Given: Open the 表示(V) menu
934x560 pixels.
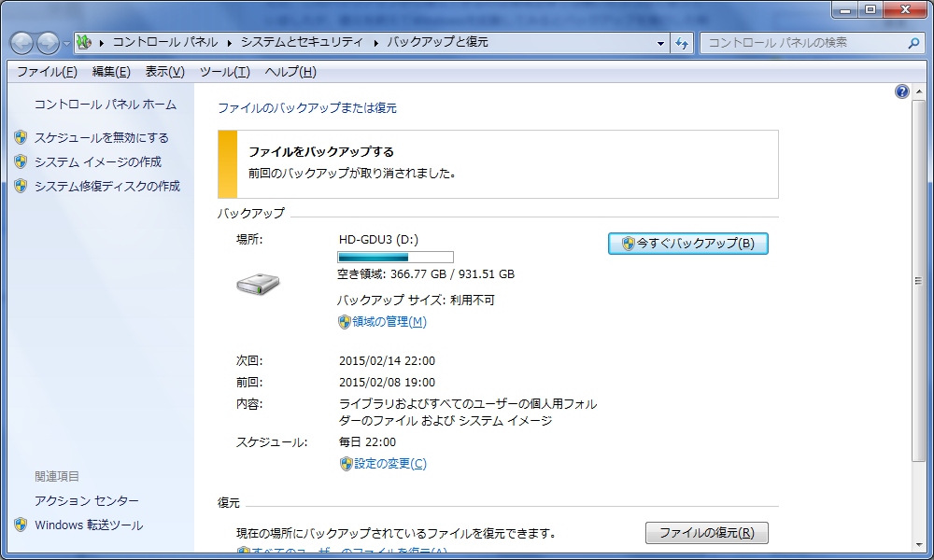Looking at the screenshot, I should click(165, 72).
